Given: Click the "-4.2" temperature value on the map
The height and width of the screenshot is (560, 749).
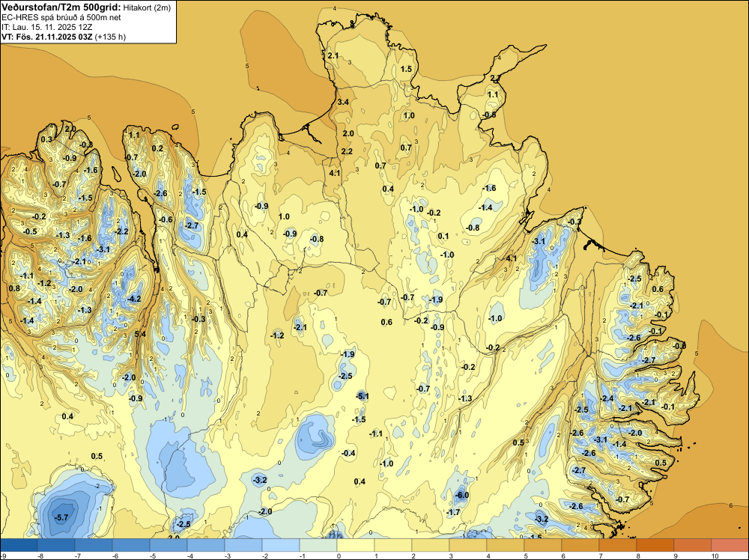Looking at the screenshot, I should click(x=134, y=299).
